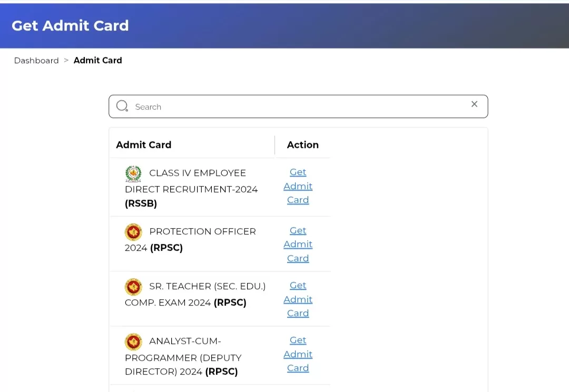Select the Class IV Employee Direct Recruitment row
Screen dimensions: 569x392
pyautogui.click(x=220, y=187)
